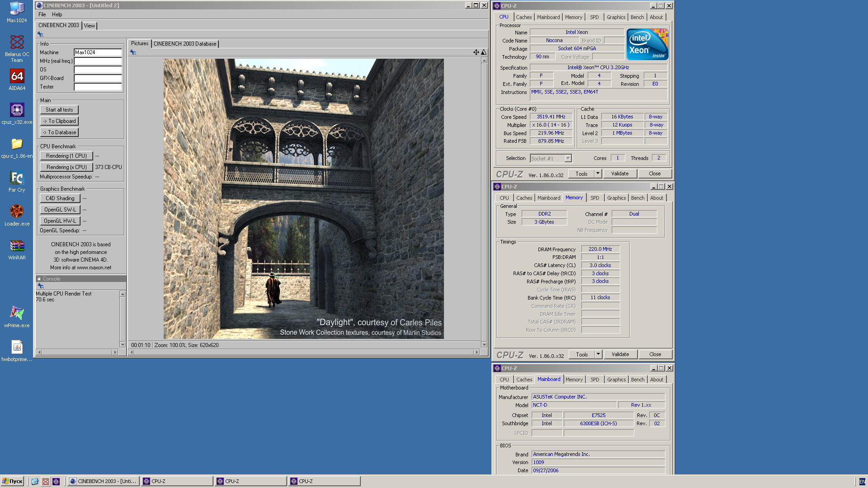The height and width of the screenshot is (488, 868).
Task: Open the Socket #1 selection dropdown in CPU-Z
Action: click(x=568, y=158)
